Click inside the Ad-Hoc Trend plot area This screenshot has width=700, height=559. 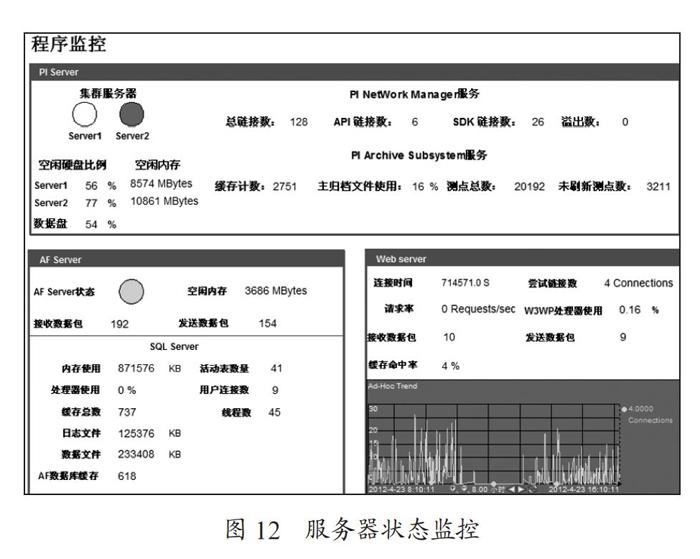pyautogui.click(x=494, y=445)
